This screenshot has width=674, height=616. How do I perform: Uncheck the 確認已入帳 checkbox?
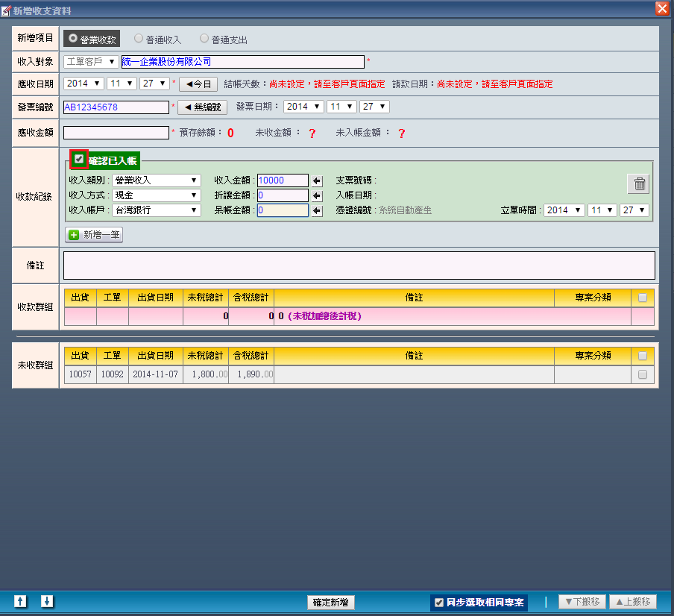(79, 159)
